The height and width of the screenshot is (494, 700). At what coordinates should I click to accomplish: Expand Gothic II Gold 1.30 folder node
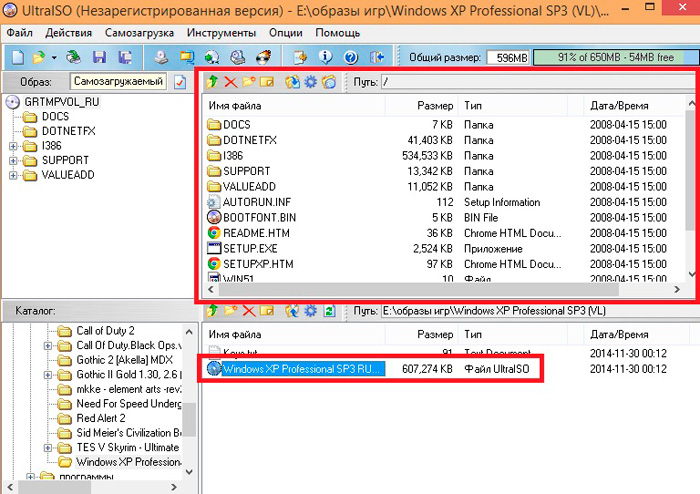click(x=48, y=375)
